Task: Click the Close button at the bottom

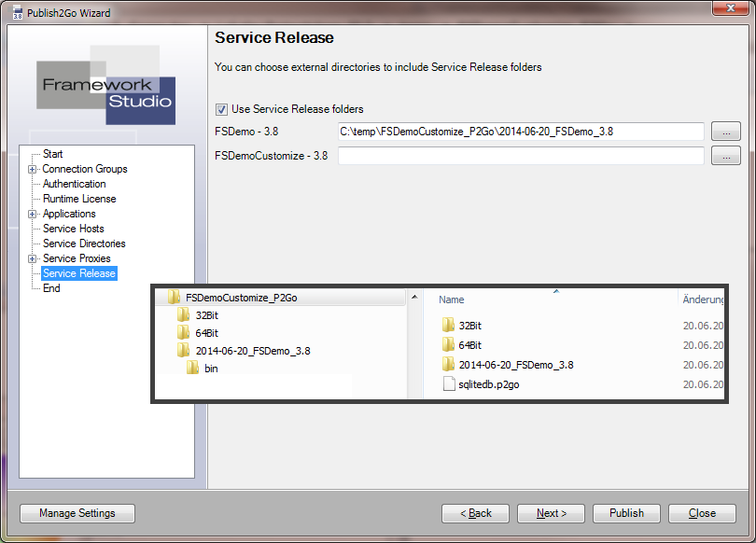Action: [702, 513]
